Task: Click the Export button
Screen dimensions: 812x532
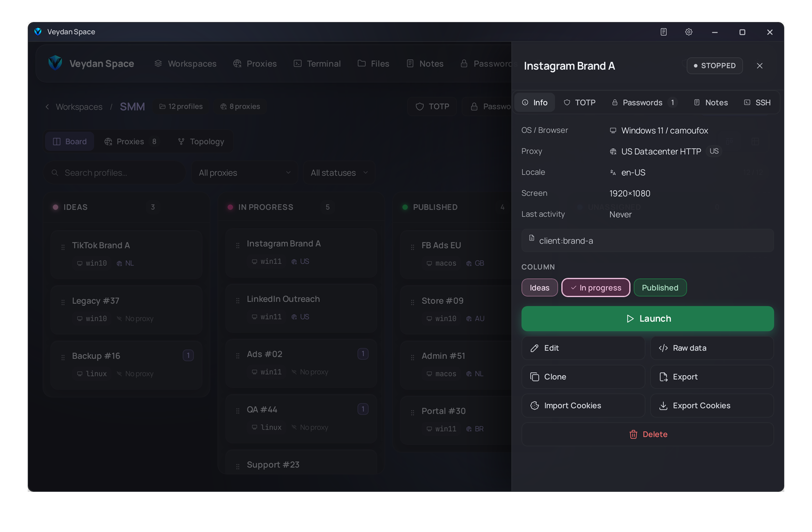Action: click(x=712, y=377)
